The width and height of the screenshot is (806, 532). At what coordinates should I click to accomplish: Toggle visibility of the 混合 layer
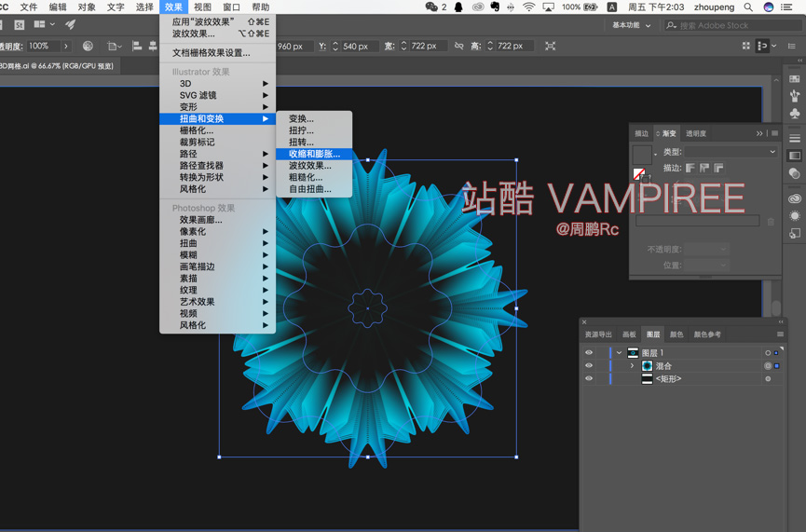click(589, 365)
